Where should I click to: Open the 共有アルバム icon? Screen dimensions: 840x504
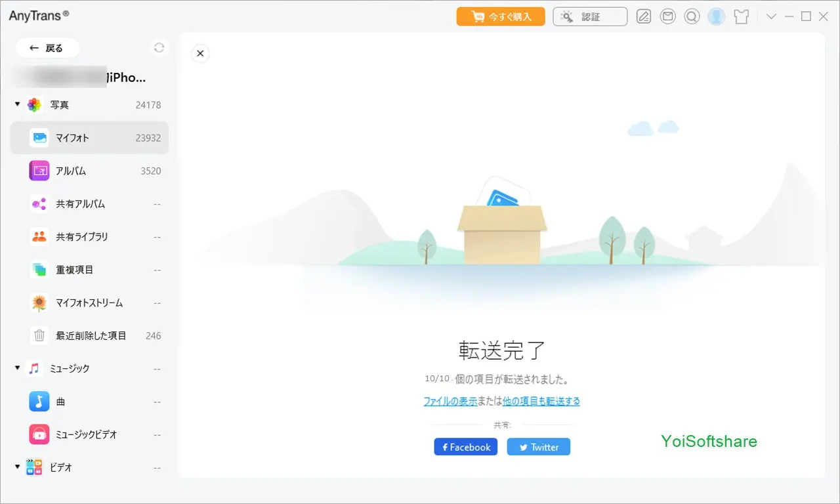click(39, 203)
